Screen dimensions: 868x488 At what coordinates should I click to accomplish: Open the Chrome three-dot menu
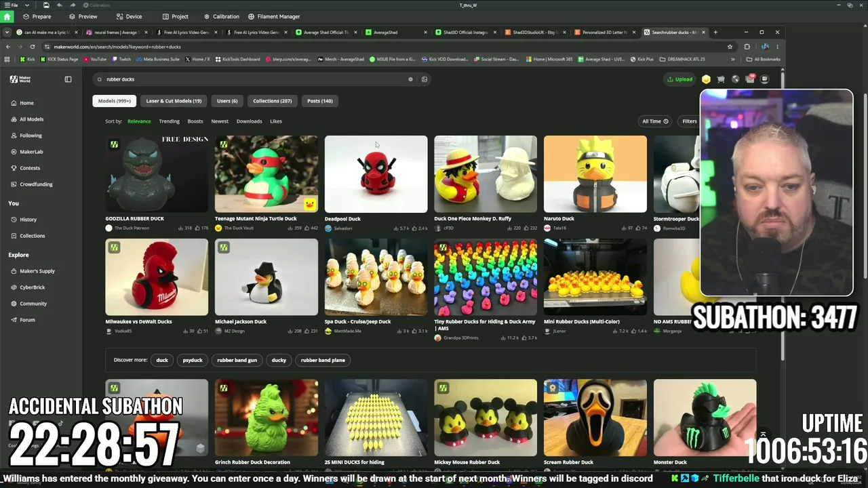[x=778, y=47]
